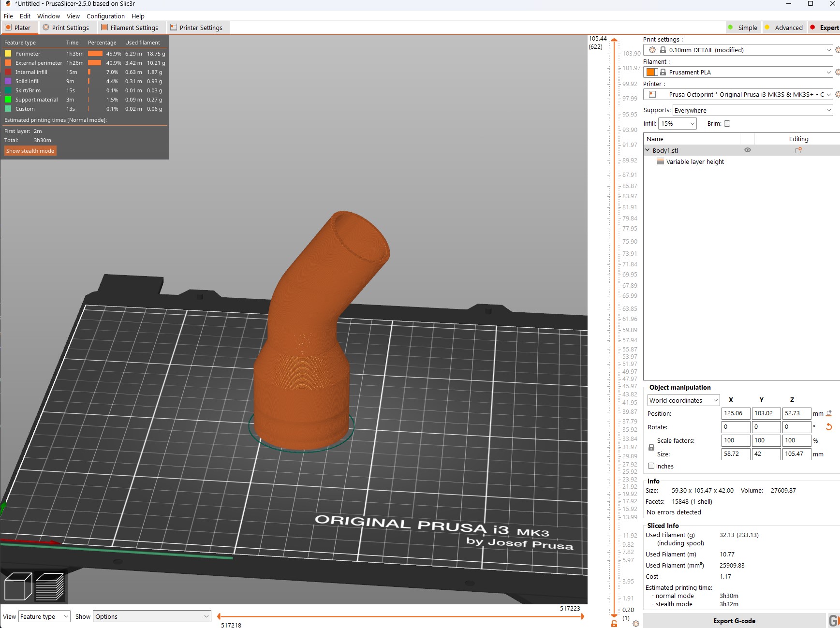
Task: Open the gear icon next to Printer preset
Action: pos(838,94)
